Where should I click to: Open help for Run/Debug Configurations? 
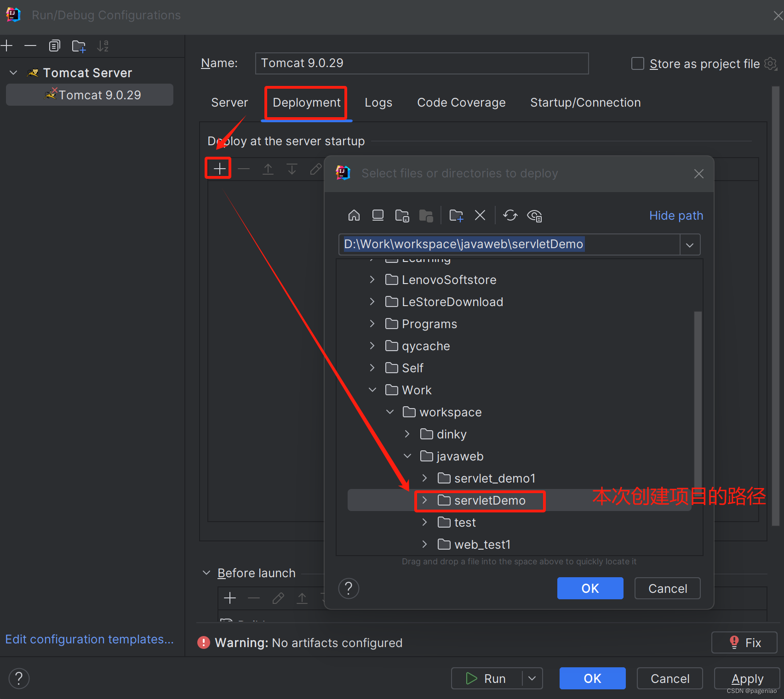[x=19, y=678]
